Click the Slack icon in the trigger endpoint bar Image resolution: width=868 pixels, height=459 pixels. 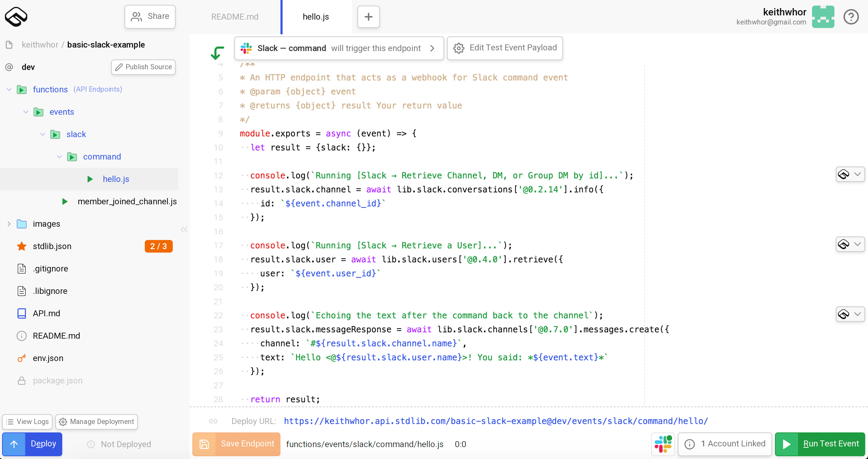(x=246, y=48)
